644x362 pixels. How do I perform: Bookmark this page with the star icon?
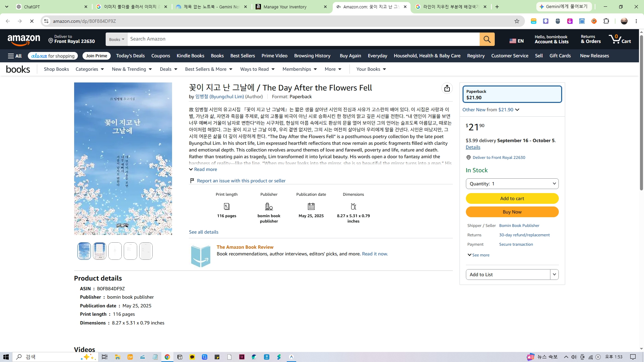coord(517,21)
